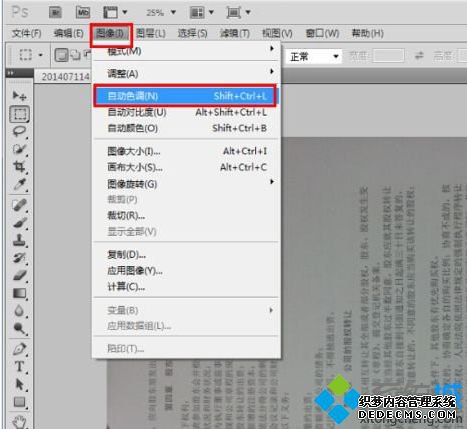Choose 自动色调(N) menu item
Screen dimensions: 467x429
coord(187,96)
